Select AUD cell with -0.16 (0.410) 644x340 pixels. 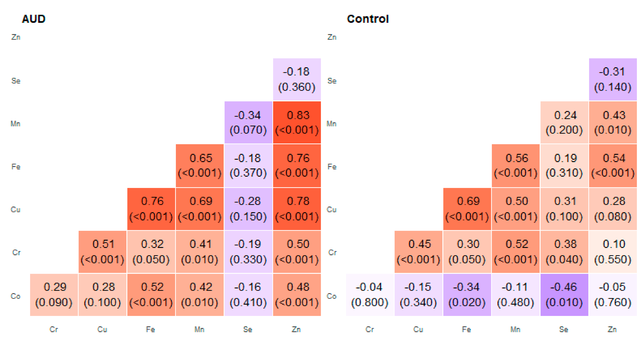click(x=248, y=295)
